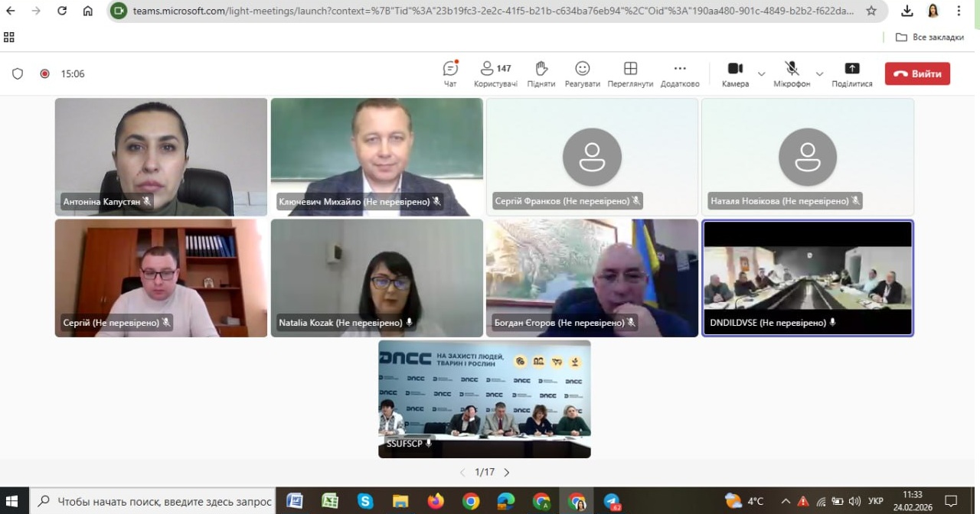Leave meeting with Вийти button

pos(917,74)
